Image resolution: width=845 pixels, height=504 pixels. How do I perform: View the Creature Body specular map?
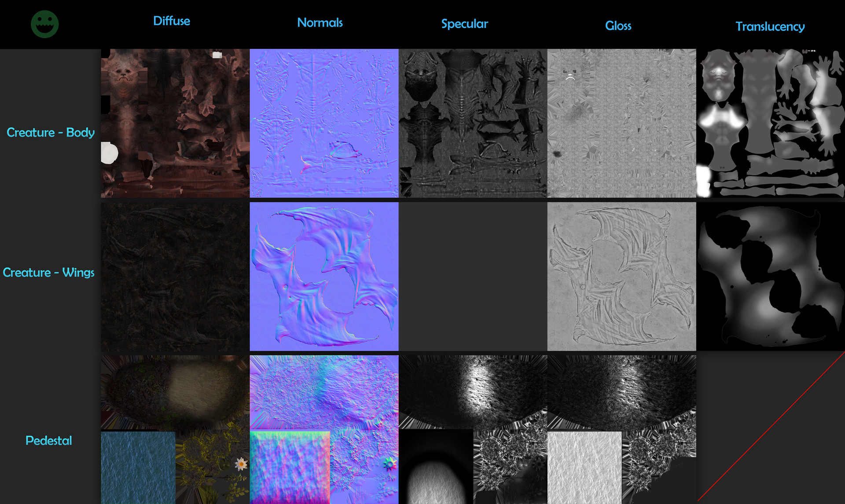[x=473, y=123]
